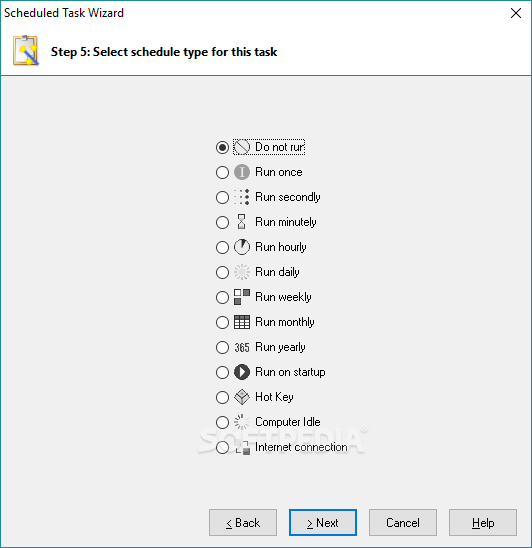Click the dotted Run secondly icon
This screenshot has width=532, height=548.
pos(242,197)
